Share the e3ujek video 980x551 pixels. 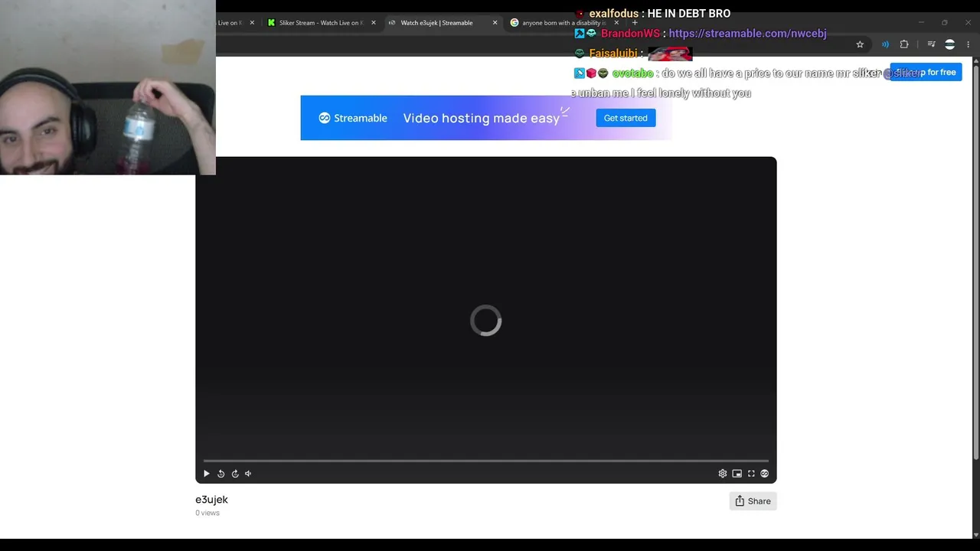pos(753,501)
